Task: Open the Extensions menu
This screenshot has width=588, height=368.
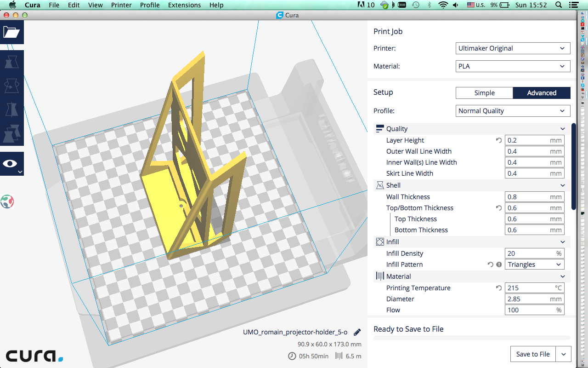Action: (184, 5)
